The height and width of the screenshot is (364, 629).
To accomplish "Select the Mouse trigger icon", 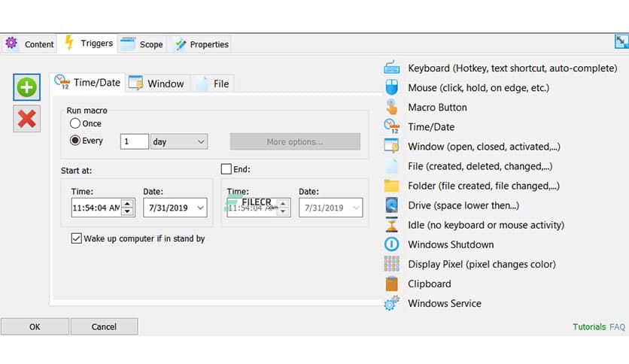I will click(391, 87).
